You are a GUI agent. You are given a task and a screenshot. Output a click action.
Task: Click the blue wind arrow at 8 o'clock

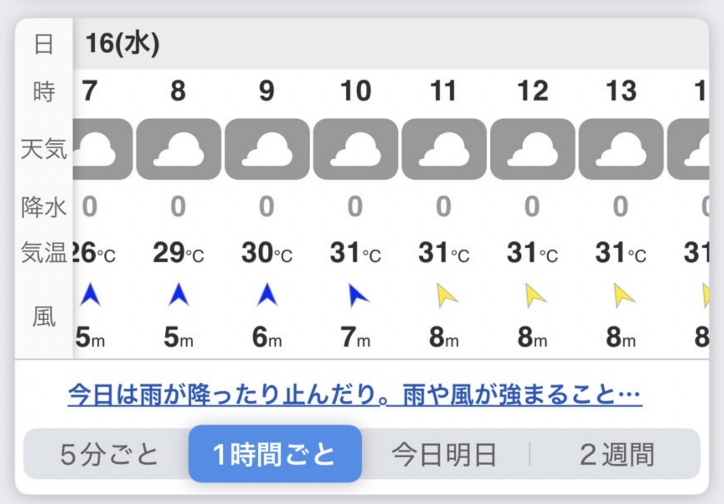pos(179,295)
